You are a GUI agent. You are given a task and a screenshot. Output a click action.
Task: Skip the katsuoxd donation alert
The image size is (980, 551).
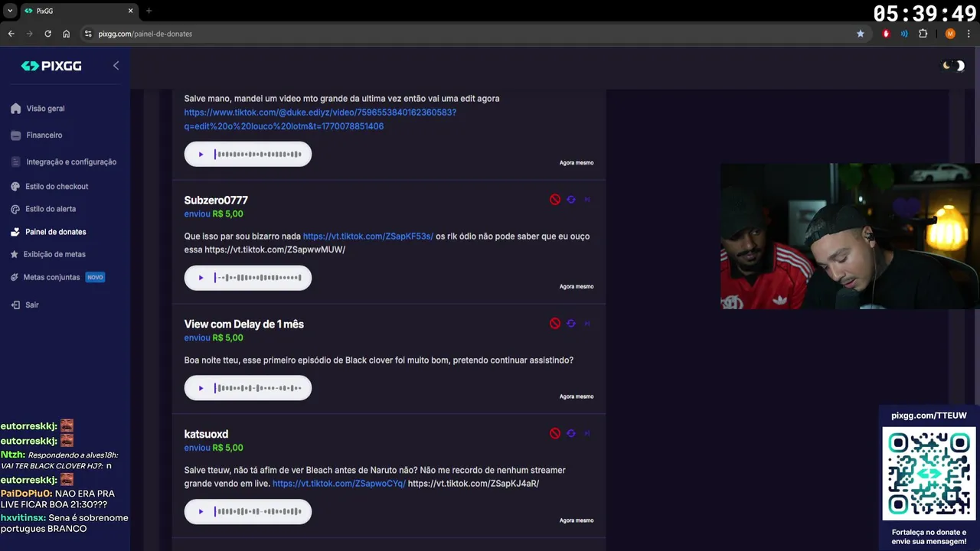pos(587,433)
